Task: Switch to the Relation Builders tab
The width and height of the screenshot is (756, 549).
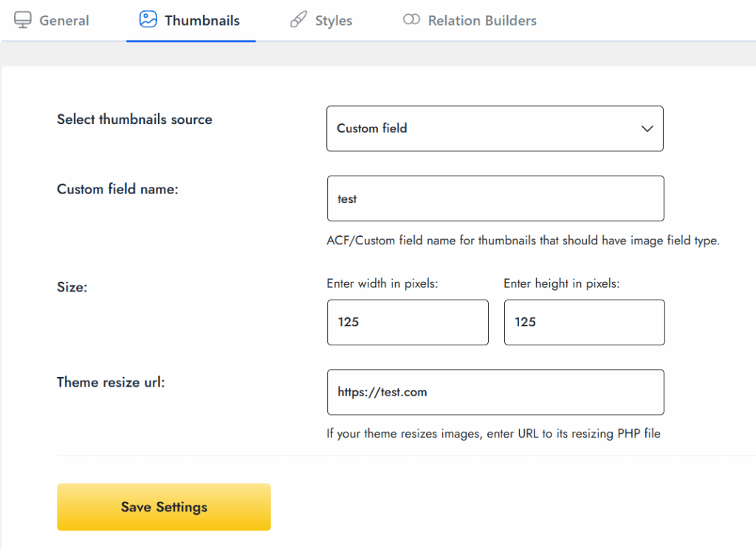Action: point(469,20)
